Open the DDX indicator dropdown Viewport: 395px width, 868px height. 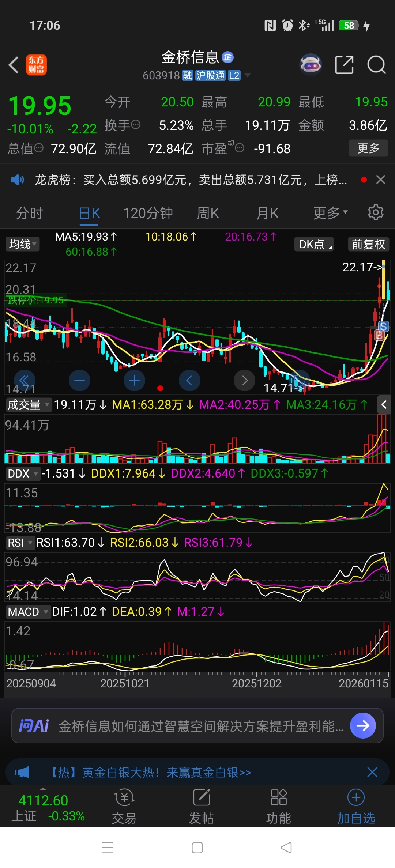(23, 473)
